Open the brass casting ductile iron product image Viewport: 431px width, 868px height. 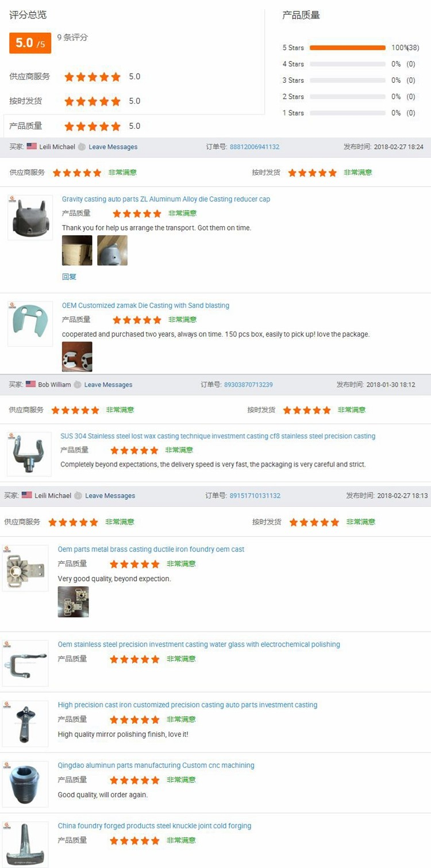point(25,568)
